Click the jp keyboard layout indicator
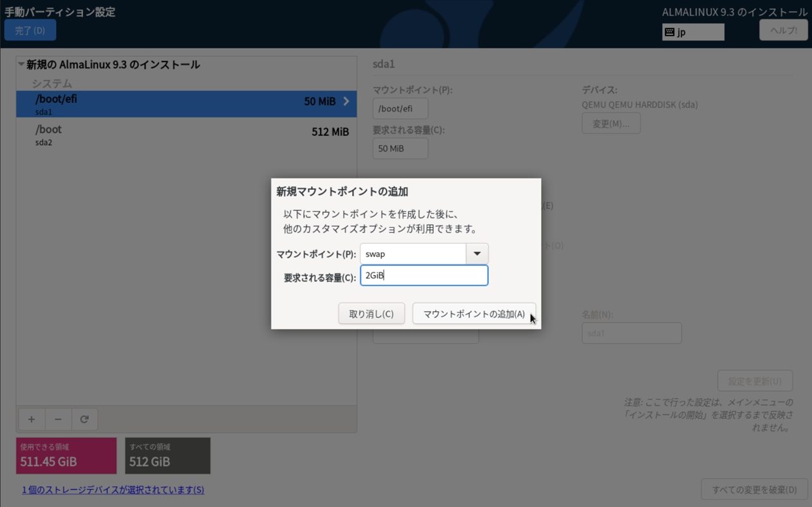Image resolution: width=812 pixels, height=507 pixels. pos(693,32)
